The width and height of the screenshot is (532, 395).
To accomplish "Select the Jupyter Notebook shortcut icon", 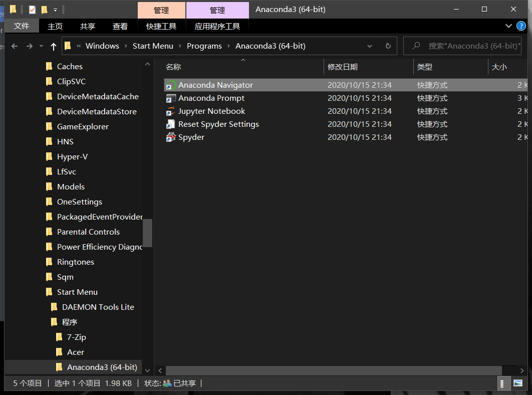I will pos(171,111).
